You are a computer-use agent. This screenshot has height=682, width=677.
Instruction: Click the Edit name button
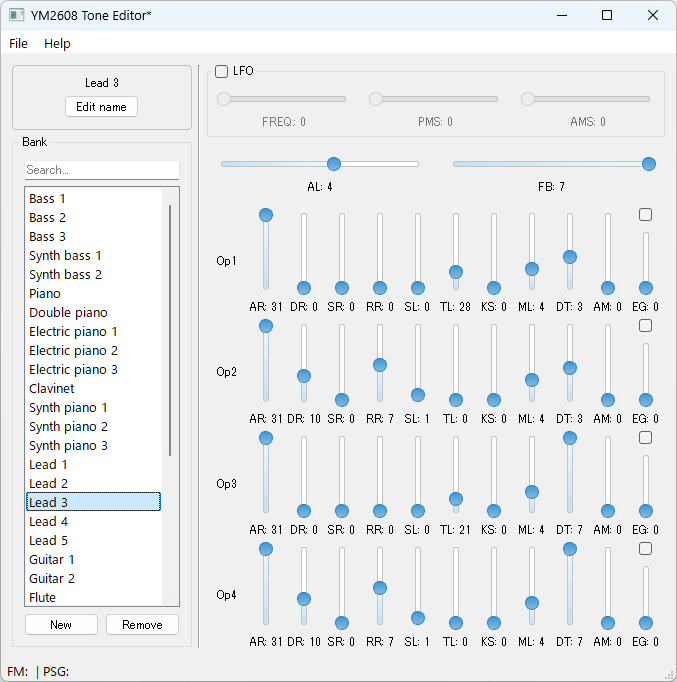[101, 107]
